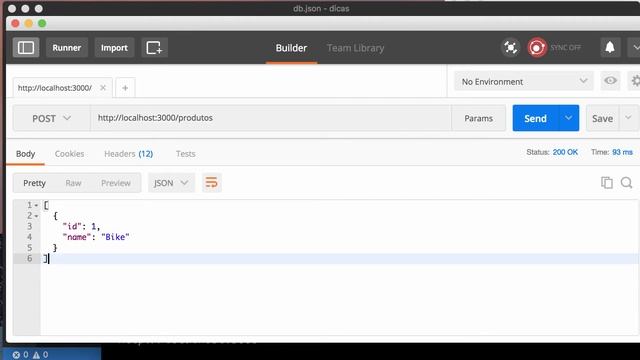This screenshot has height=360, width=640.
Task: Click the request URL field
Action: [x=271, y=118]
